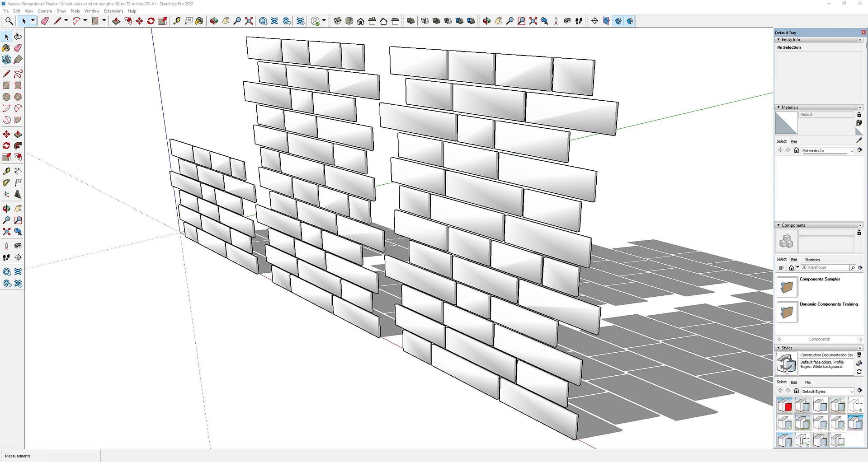Viewport: 868px width, 462px height.
Task: Open the Mix tab in Styles
Action: [x=807, y=382]
